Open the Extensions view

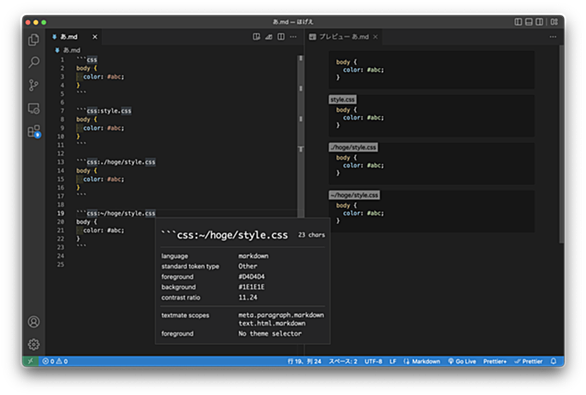34,132
